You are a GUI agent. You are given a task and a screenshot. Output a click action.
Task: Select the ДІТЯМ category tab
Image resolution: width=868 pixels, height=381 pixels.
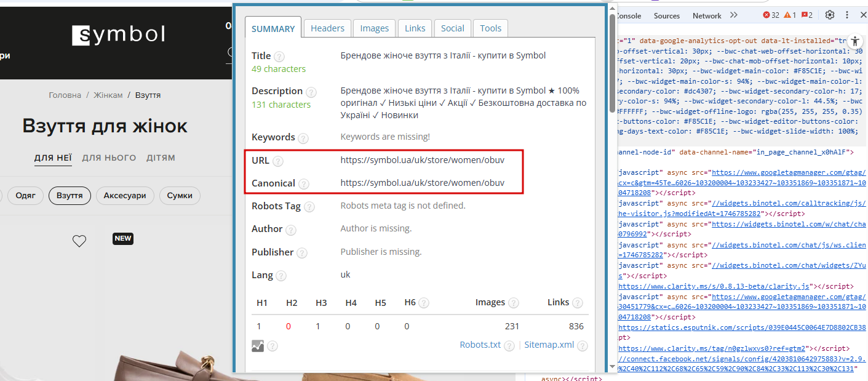click(161, 158)
